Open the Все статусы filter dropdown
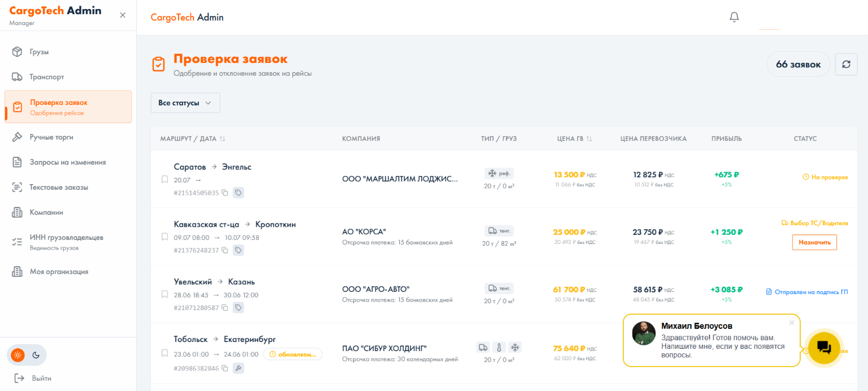 point(185,103)
